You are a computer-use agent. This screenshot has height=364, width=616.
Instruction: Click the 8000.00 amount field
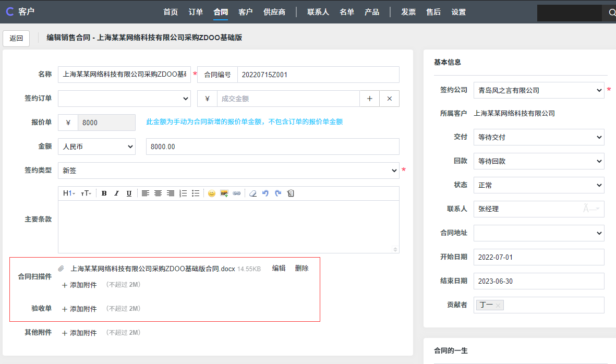273,147
